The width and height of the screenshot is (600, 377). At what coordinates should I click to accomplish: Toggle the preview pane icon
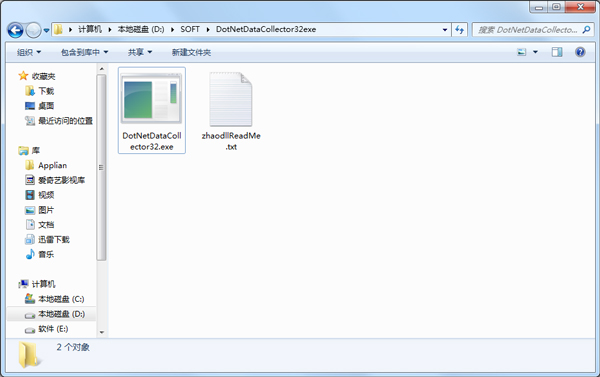point(557,52)
